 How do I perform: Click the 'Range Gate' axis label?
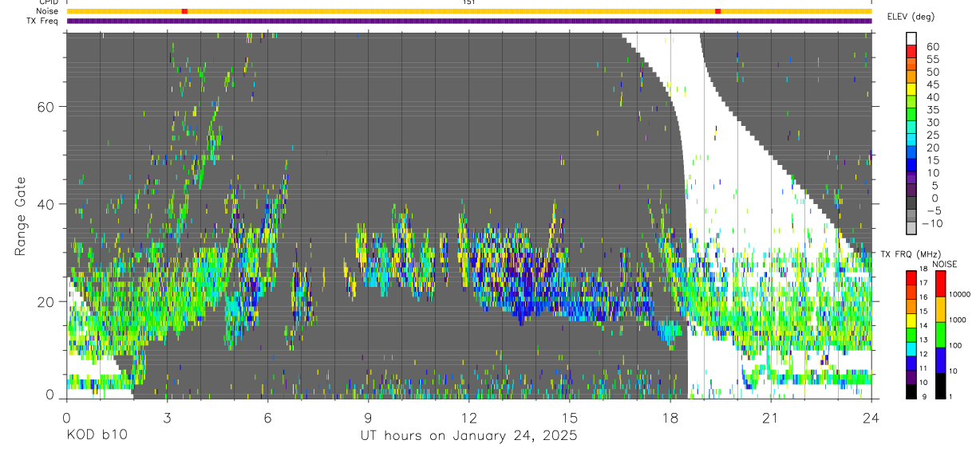point(21,216)
